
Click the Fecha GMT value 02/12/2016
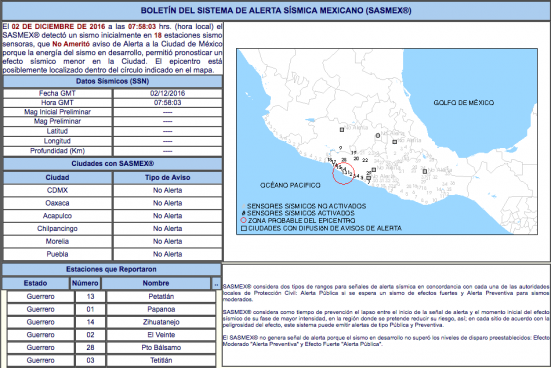click(168, 93)
